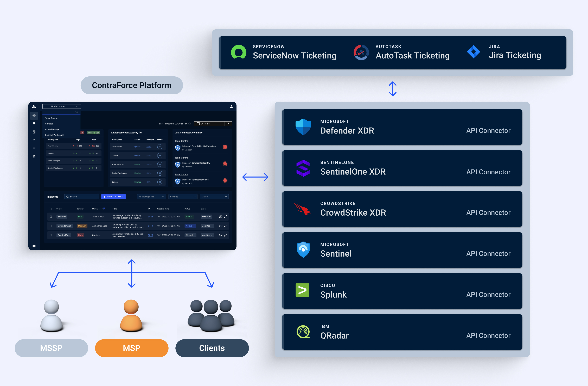Open settings gear at sidebar bottom

click(x=34, y=246)
